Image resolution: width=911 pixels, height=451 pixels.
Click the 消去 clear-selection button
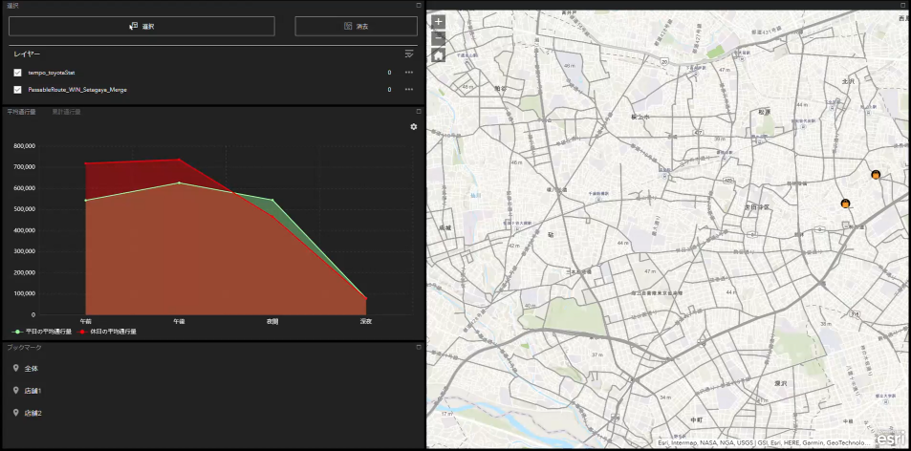(356, 26)
